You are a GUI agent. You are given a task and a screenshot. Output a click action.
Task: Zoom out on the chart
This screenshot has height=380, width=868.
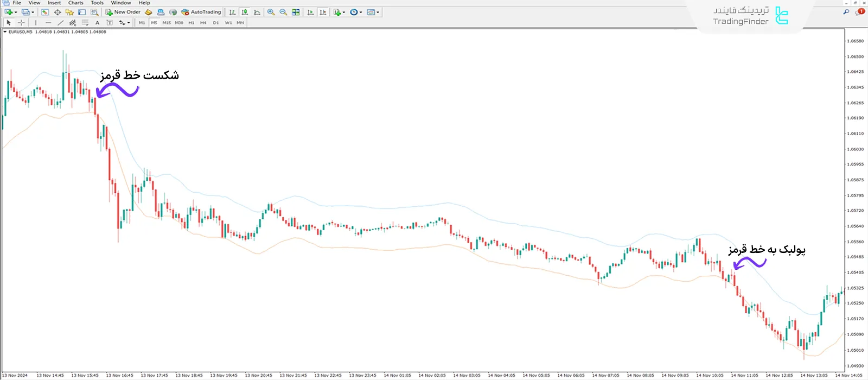click(x=283, y=12)
